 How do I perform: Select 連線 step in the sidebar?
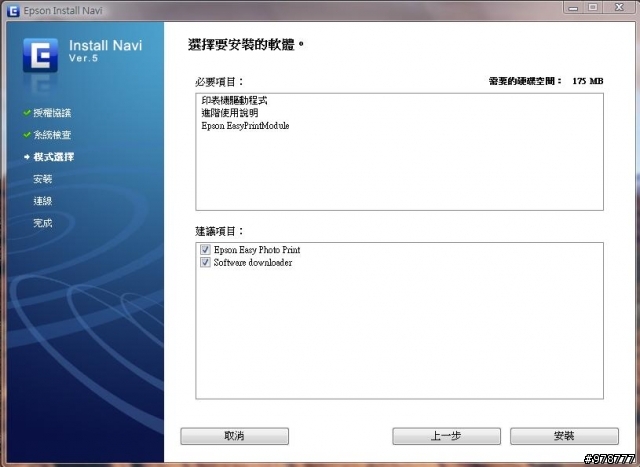pyautogui.click(x=42, y=201)
